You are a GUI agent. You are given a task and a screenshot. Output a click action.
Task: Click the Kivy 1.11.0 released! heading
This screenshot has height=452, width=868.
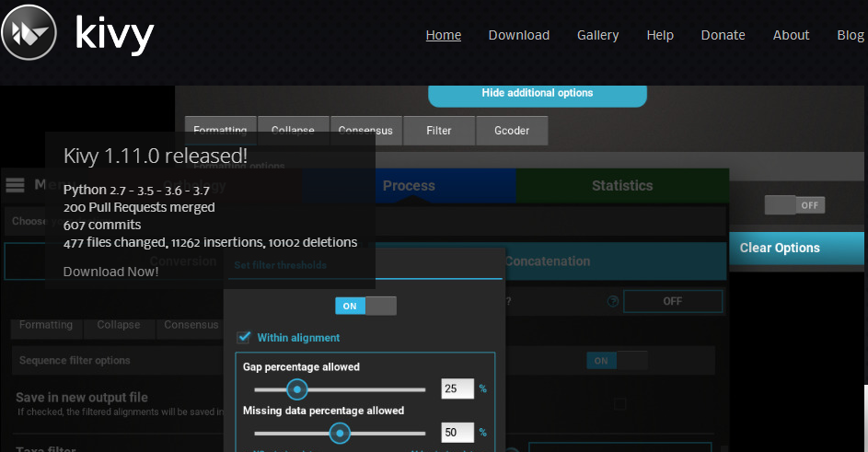155,156
